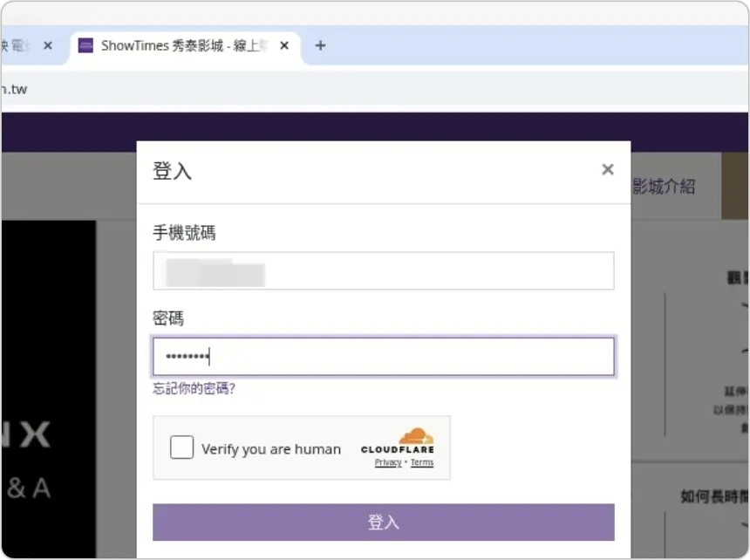
Task: Tick the Verify you are human checkbox
Action: coord(181,447)
